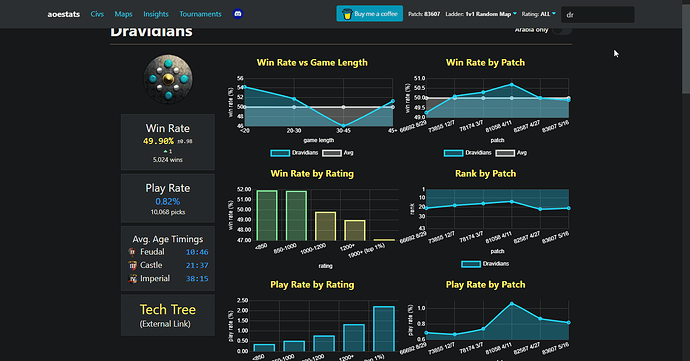Click the coffee cup icon

click(x=347, y=14)
